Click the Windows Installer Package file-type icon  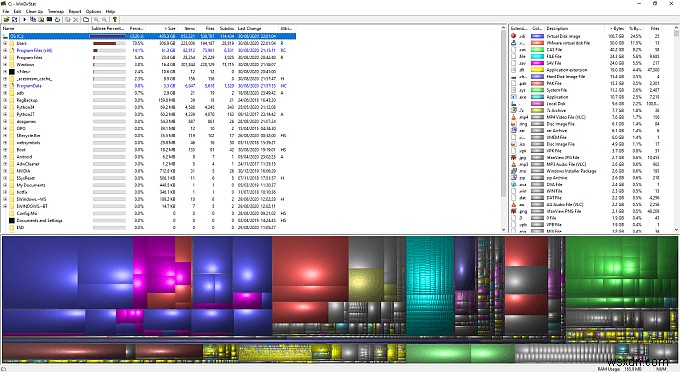tap(513, 171)
